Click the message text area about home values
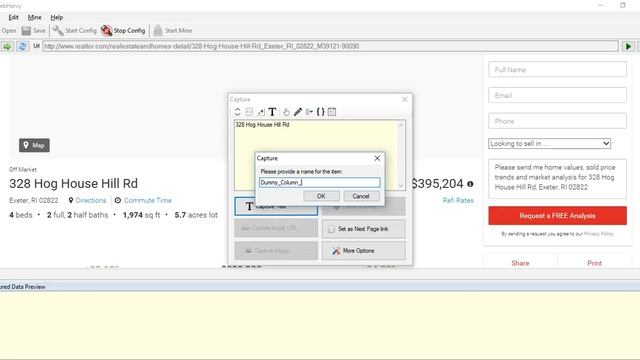 [x=557, y=178]
